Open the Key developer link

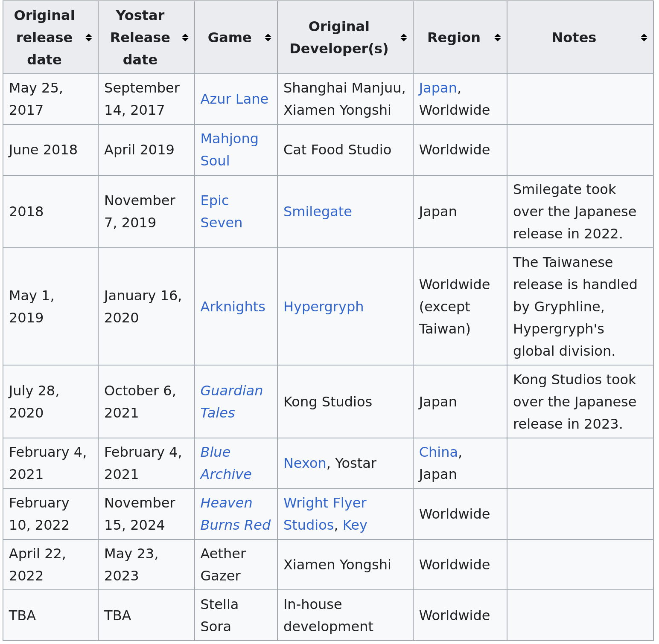pos(355,525)
